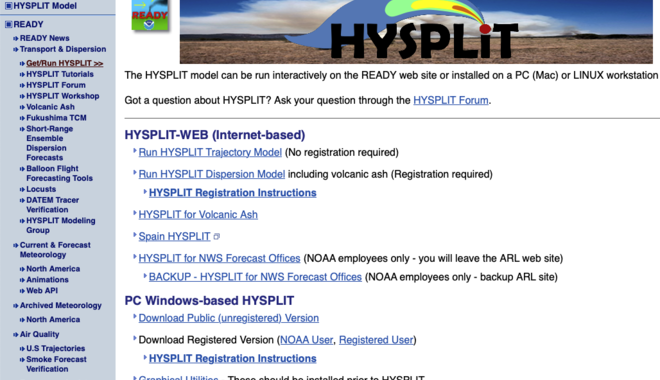
Task: Open HYSPLIT for Volcanic Ash link
Action: [x=198, y=215]
